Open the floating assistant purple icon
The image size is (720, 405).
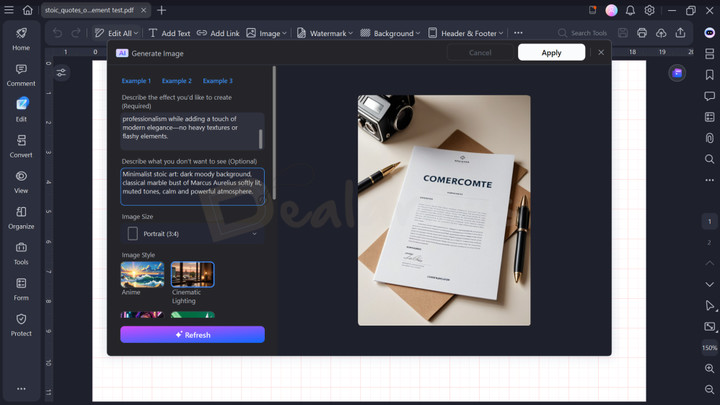coord(677,73)
